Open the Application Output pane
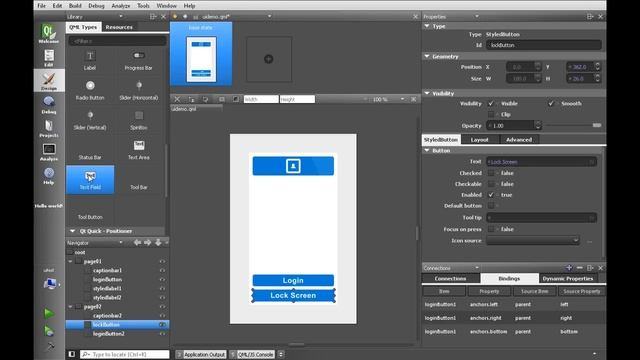Viewport: 640px width, 360px height. [201, 354]
